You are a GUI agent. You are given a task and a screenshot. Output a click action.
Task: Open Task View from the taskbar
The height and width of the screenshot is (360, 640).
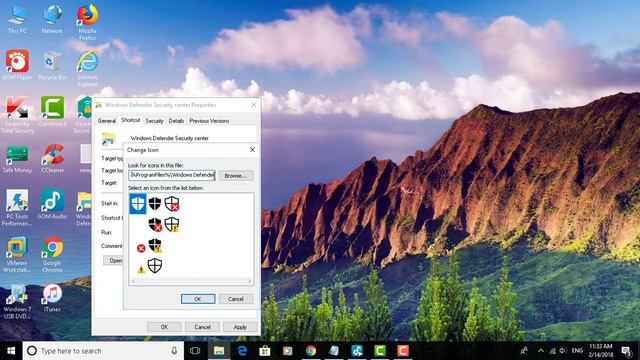[x=195, y=351]
